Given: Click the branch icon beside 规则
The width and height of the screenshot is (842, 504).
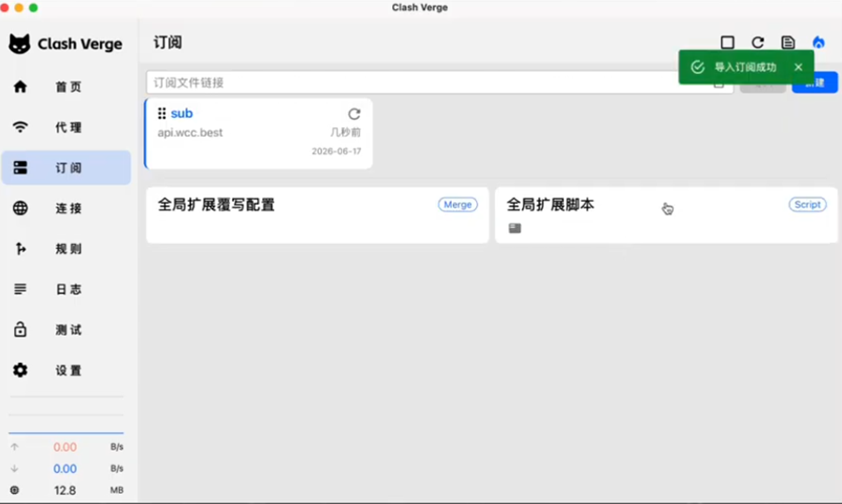Looking at the screenshot, I should [x=21, y=249].
